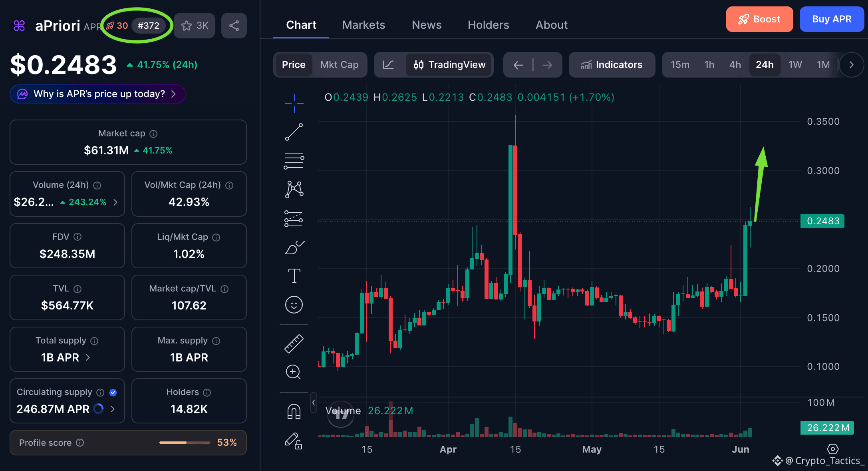Open the Chart tab
Image resolution: width=868 pixels, height=471 pixels.
pos(301,25)
